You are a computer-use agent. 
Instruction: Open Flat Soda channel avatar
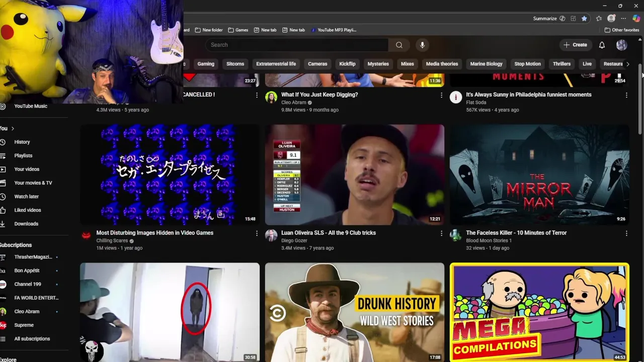coord(456,97)
